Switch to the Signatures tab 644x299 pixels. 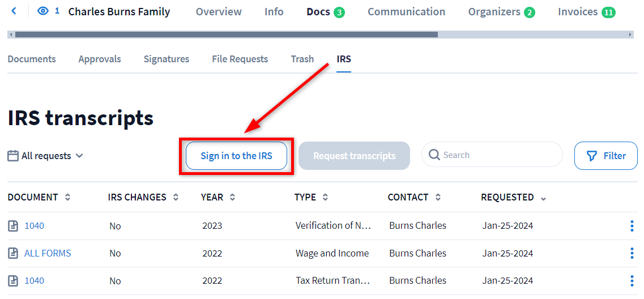[x=167, y=59]
